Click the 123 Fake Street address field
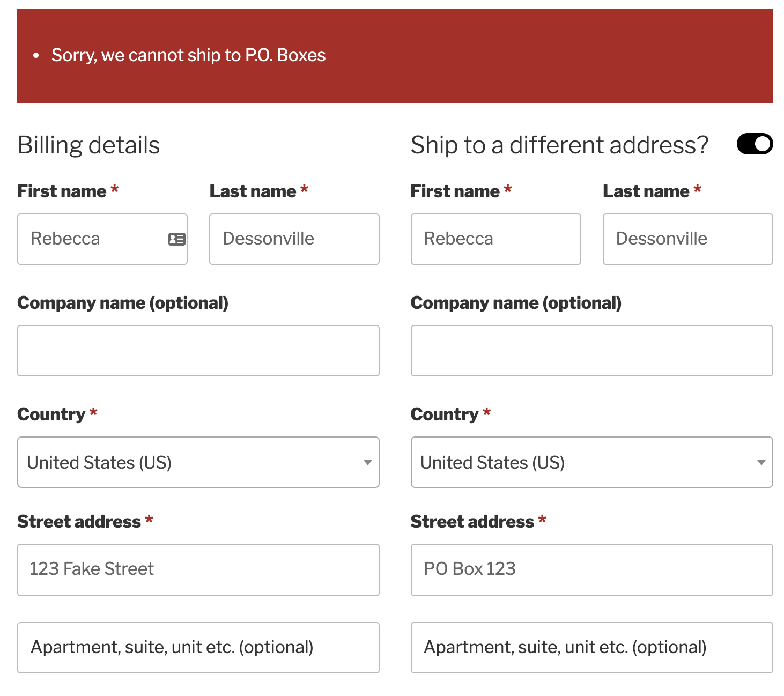784x696 pixels. tap(198, 570)
